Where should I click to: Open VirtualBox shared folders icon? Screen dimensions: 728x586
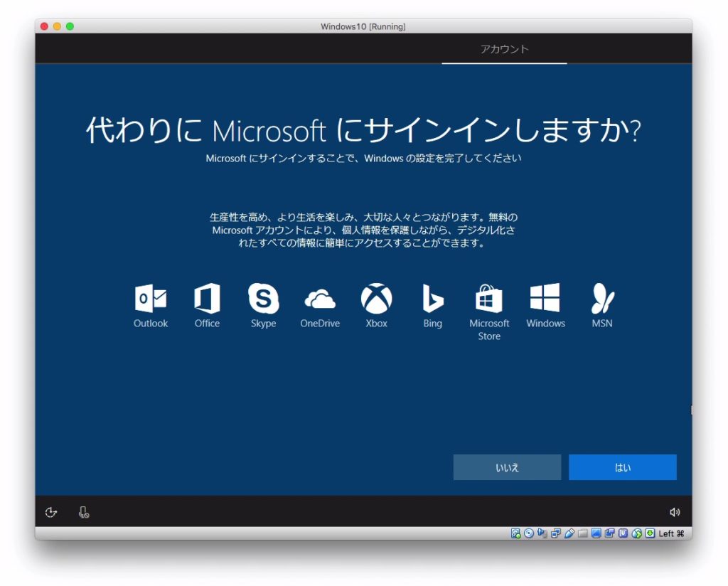coord(583,533)
